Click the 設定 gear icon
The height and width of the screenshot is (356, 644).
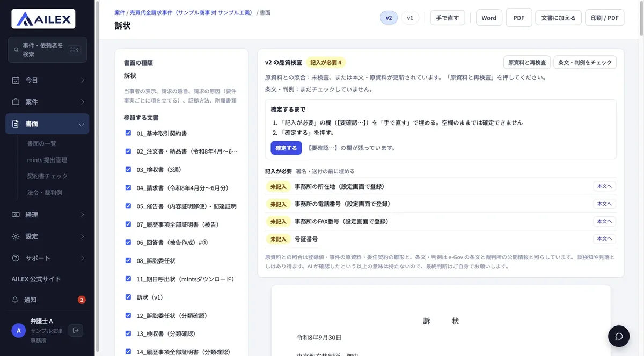16,236
